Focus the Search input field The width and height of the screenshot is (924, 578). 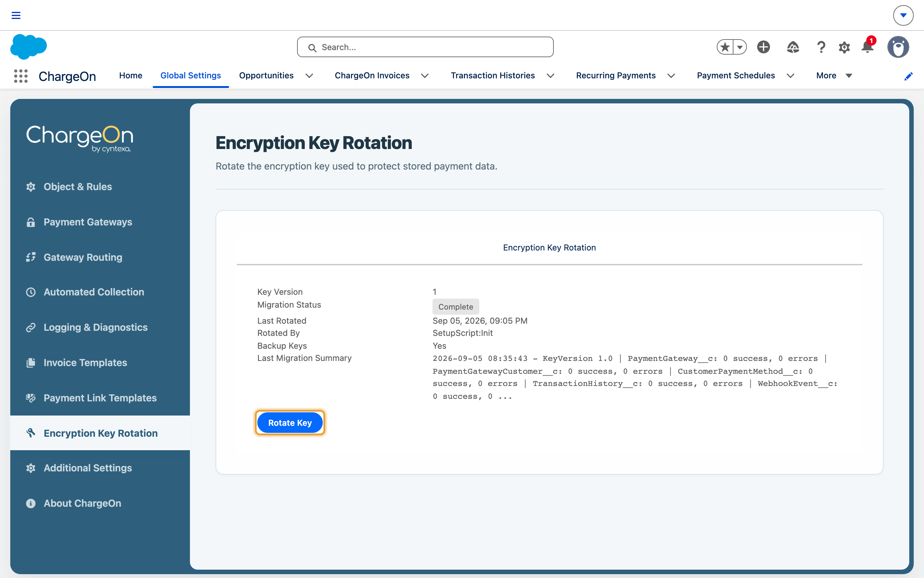click(425, 47)
